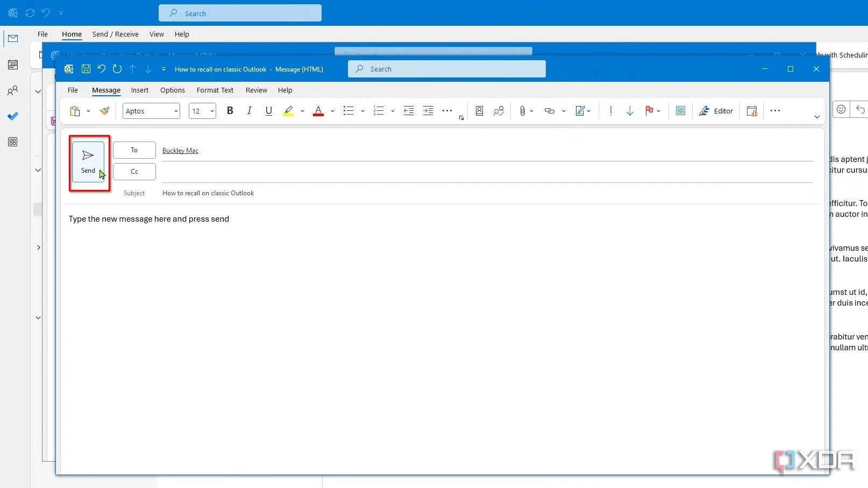
Task: Increase paragraph indent
Action: tap(428, 111)
